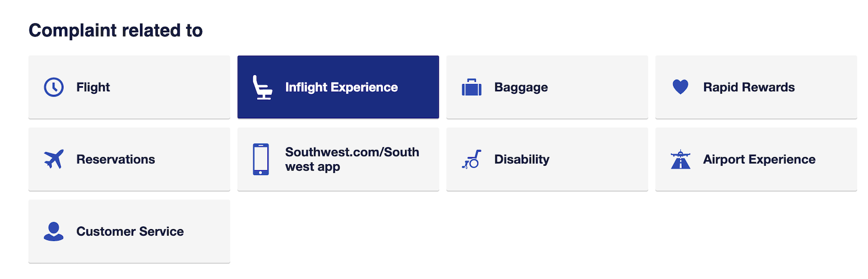Click the airplane icon beside Reservations
Image resolution: width=868 pixels, height=279 pixels.
(x=54, y=159)
